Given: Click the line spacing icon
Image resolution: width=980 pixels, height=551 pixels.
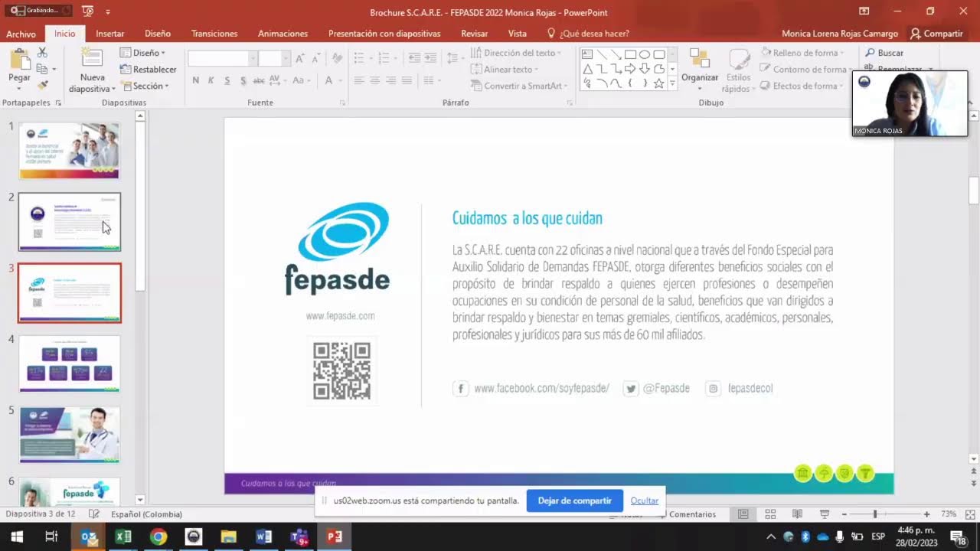Looking at the screenshot, I should coord(454,58).
